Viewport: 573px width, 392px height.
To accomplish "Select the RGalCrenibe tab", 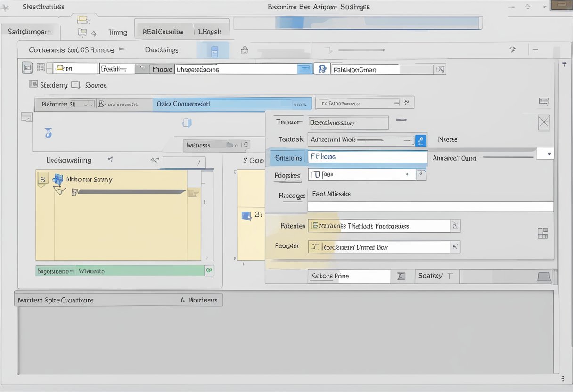I will coord(162,32).
